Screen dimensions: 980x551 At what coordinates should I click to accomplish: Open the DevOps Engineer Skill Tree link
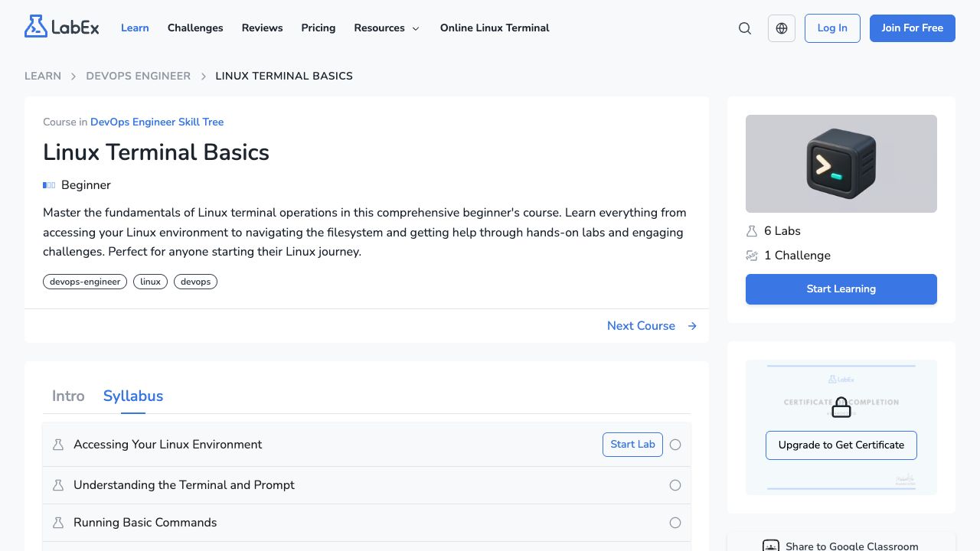pos(157,122)
